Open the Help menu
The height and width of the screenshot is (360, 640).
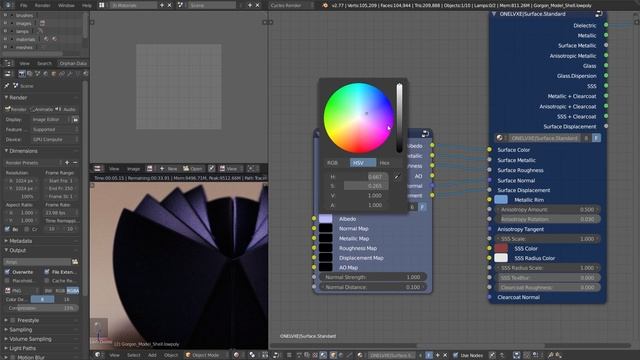click(87, 5)
